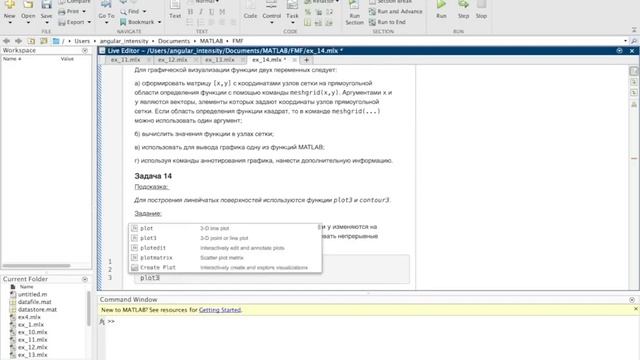Select datafile.mat in Current Folder
This screenshot has width=640, height=360.
click(x=35, y=302)
